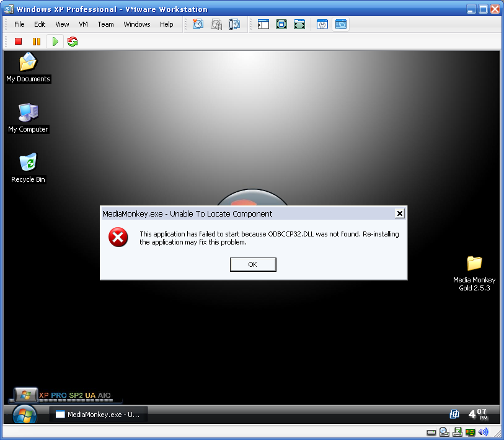This screenshot has width=504, height=440.
Task: Click the sound device status bar icon
Action: point(483,432)
